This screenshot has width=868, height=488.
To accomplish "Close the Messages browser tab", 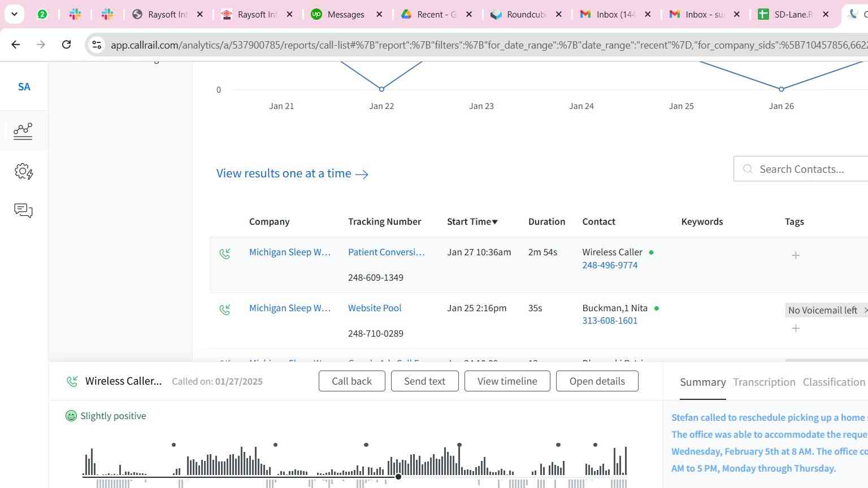I will 379,15.
